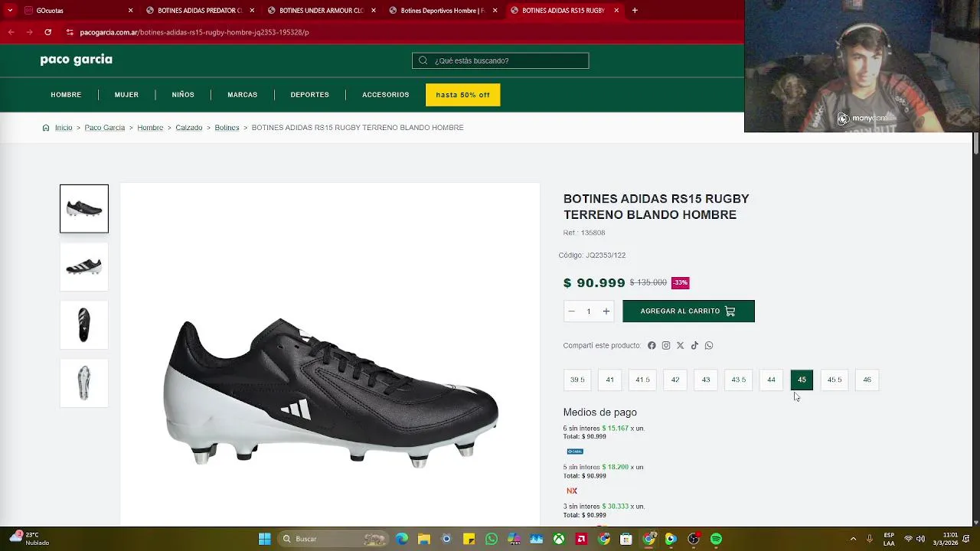Select shoe size 45.5
980x551 pixels.
tap(835, 380)
